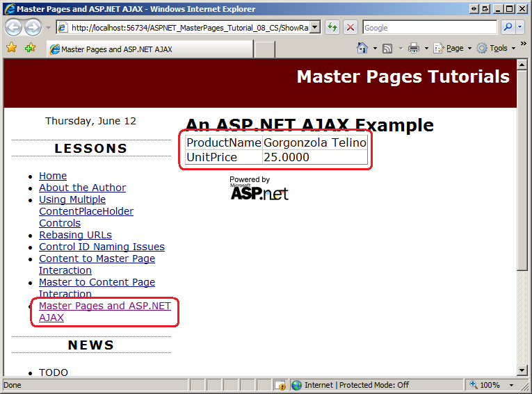
Task: Click the Gorgonzola Telino product name cell
Action: (x=315, y=142)
